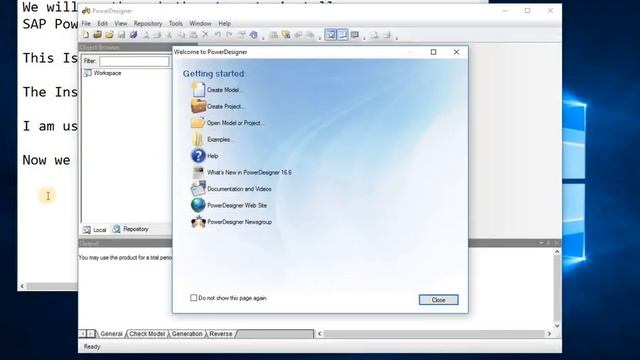This screenshot has height=360, width=640.
Task: Click the 'Examples...' link
Action: tap(220, 139)
